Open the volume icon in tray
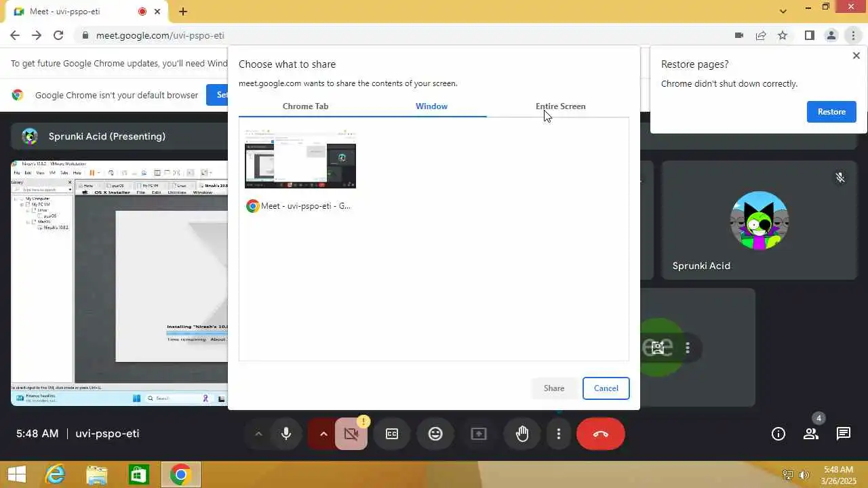 [x=804, y=475]
